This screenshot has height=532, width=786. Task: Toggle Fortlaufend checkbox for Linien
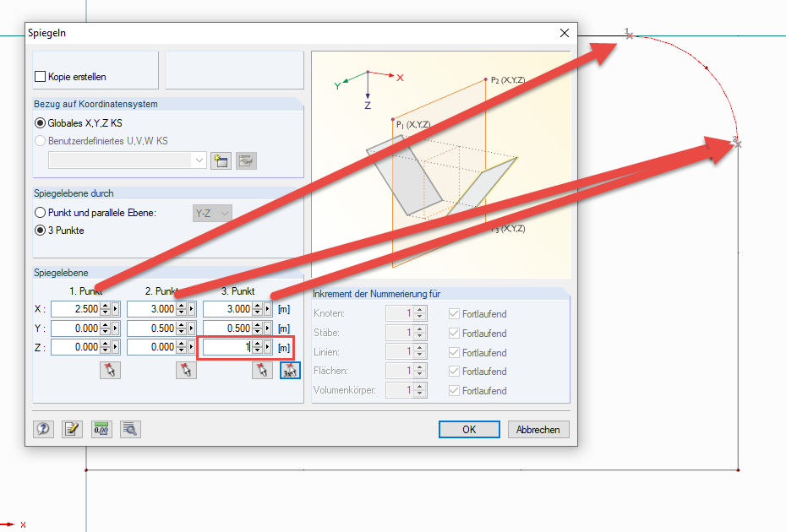[454, 352]
